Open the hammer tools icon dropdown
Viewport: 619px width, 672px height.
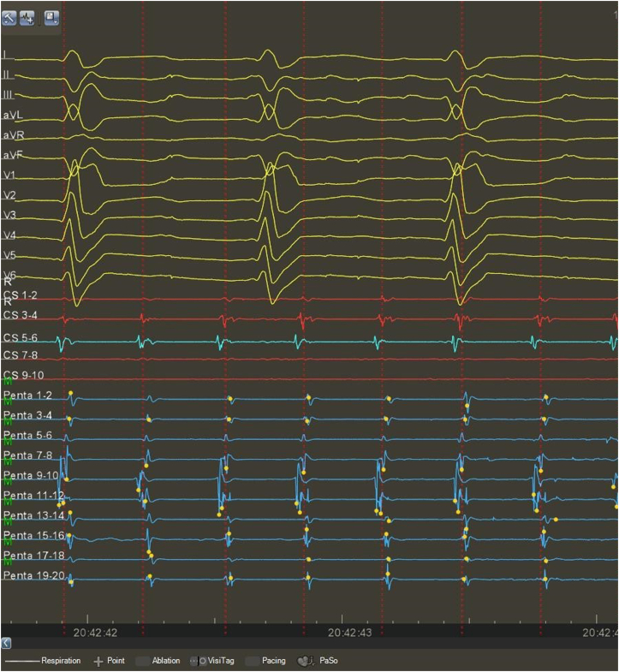[x=9, y=18]
